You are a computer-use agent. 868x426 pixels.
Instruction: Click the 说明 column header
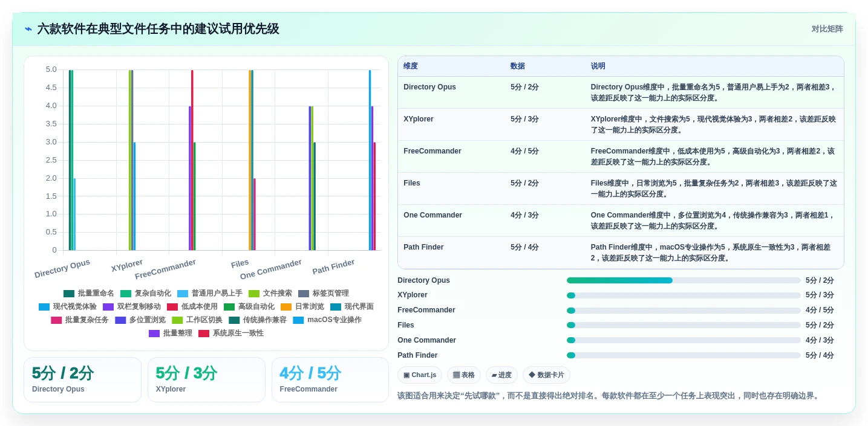tap(598, 66)
